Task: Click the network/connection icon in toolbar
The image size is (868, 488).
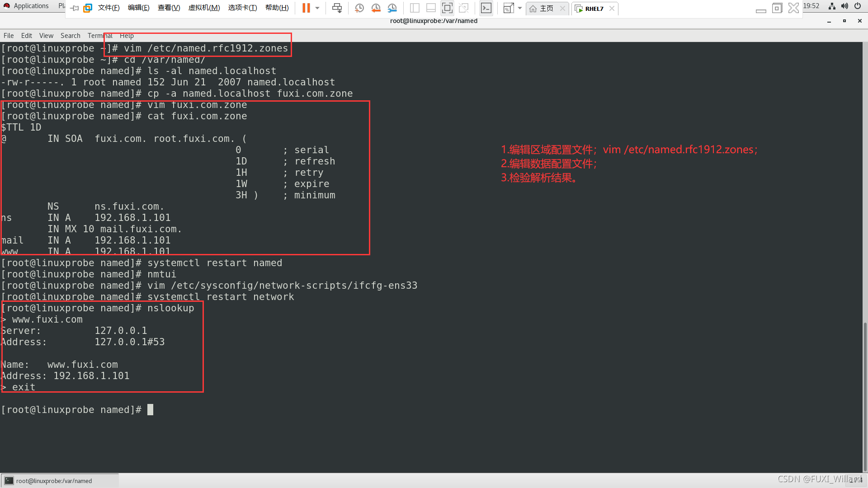Action: [831, 7]
